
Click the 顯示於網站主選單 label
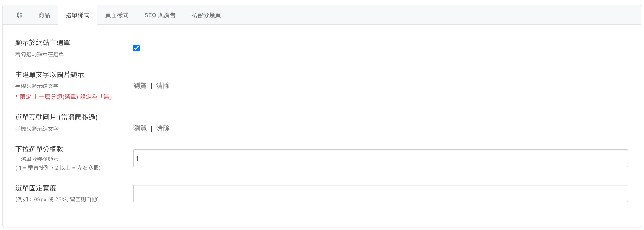pyautogui.click(x=42, y=43)
